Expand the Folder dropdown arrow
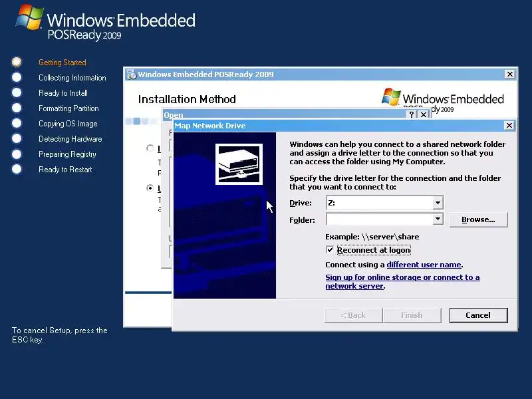Image resolution: width=532 pixels, height=399 pixels. click(438, 219)
